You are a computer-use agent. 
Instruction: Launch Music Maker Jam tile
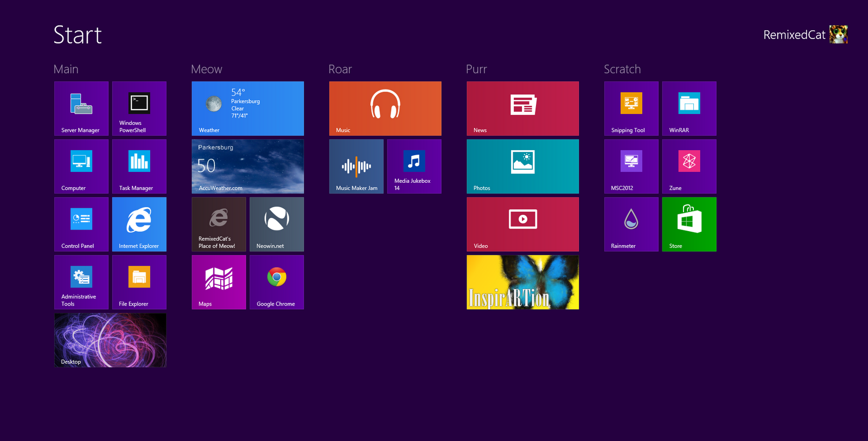point(356,167)
